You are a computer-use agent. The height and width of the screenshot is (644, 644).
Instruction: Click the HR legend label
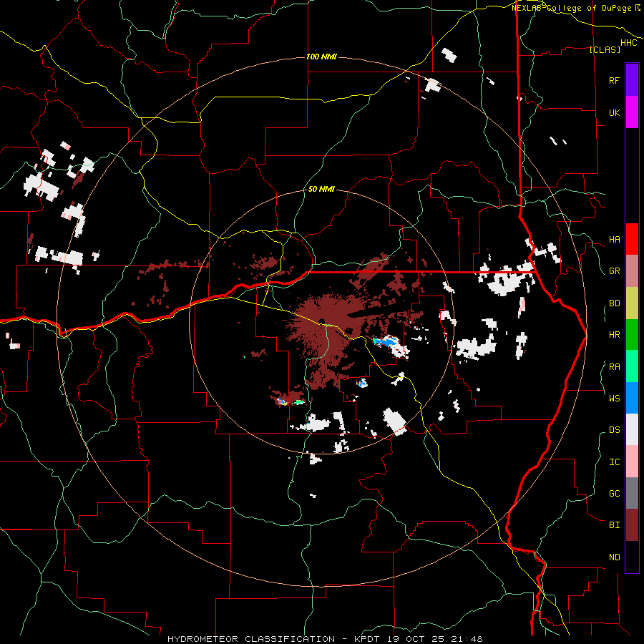click(614, 335)
